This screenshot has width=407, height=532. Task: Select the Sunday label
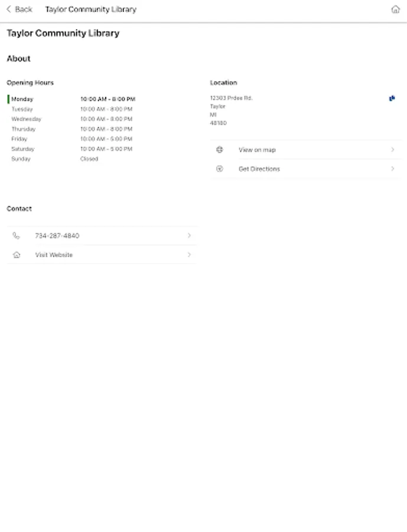[21, 159]
